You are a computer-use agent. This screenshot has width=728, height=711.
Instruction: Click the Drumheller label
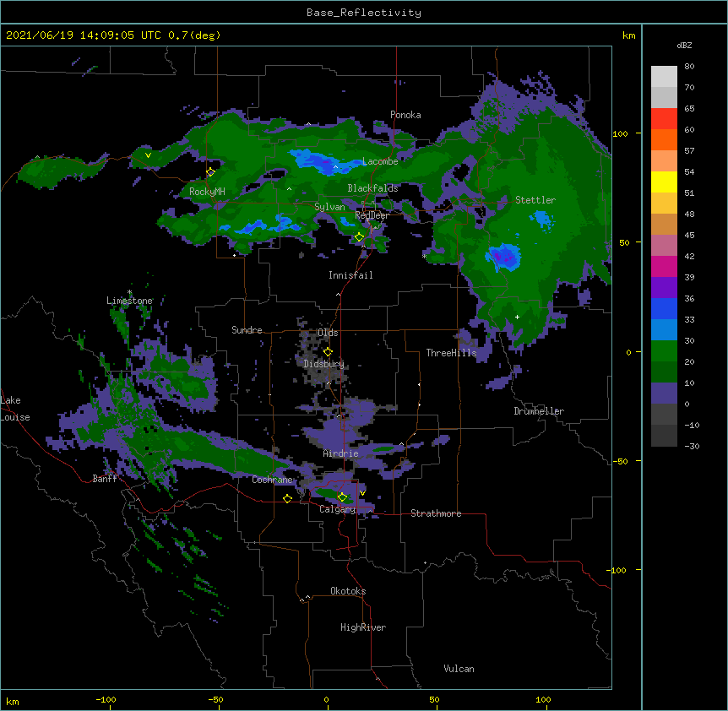[x=539, y=411]
